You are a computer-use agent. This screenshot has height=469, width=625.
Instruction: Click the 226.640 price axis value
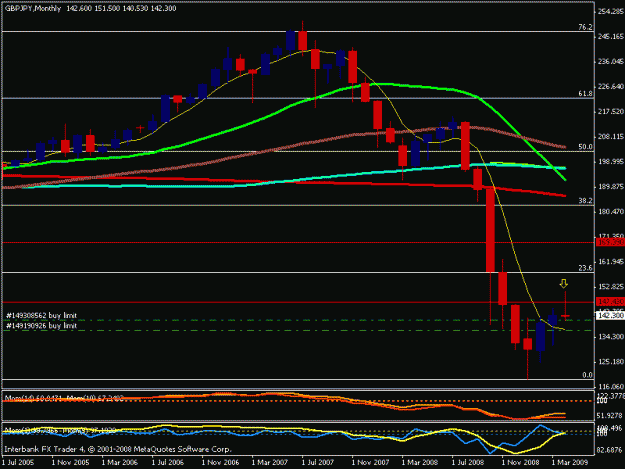[610, 86]
